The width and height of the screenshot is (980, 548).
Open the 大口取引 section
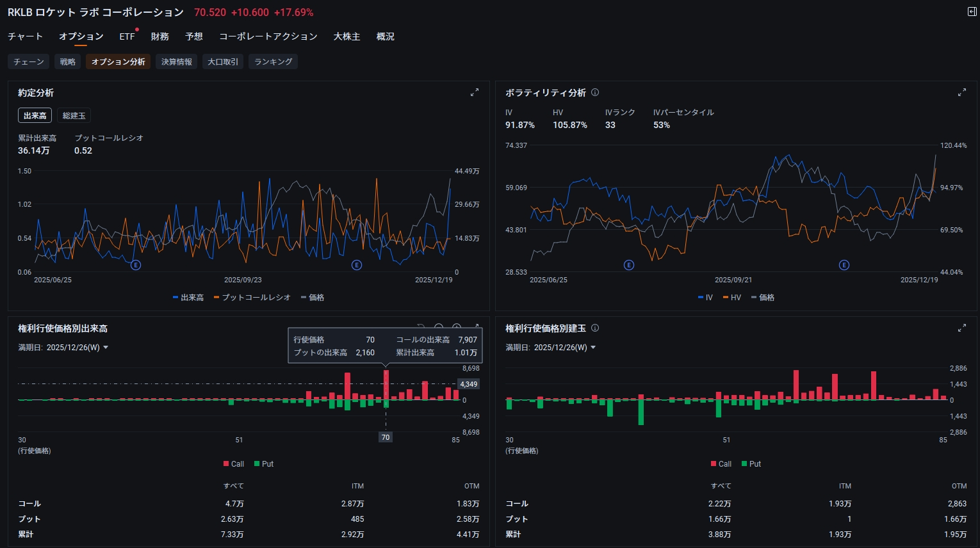coord(223,62)
